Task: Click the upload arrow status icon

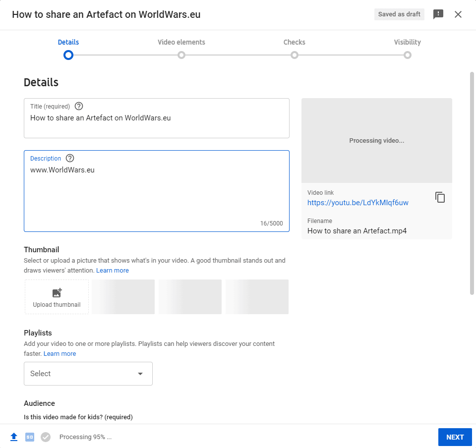Action: click(14, 437)
